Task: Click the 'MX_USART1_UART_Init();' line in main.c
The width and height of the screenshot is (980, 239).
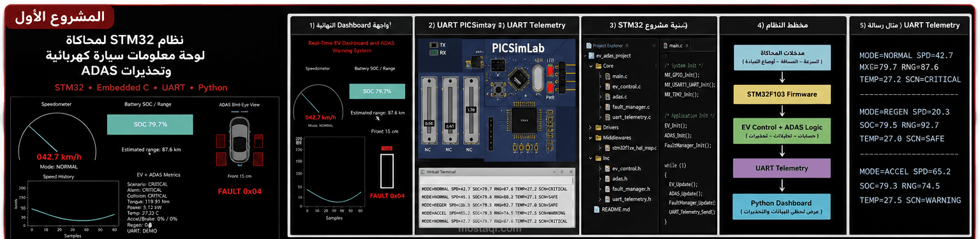Action: click(690, 85)
